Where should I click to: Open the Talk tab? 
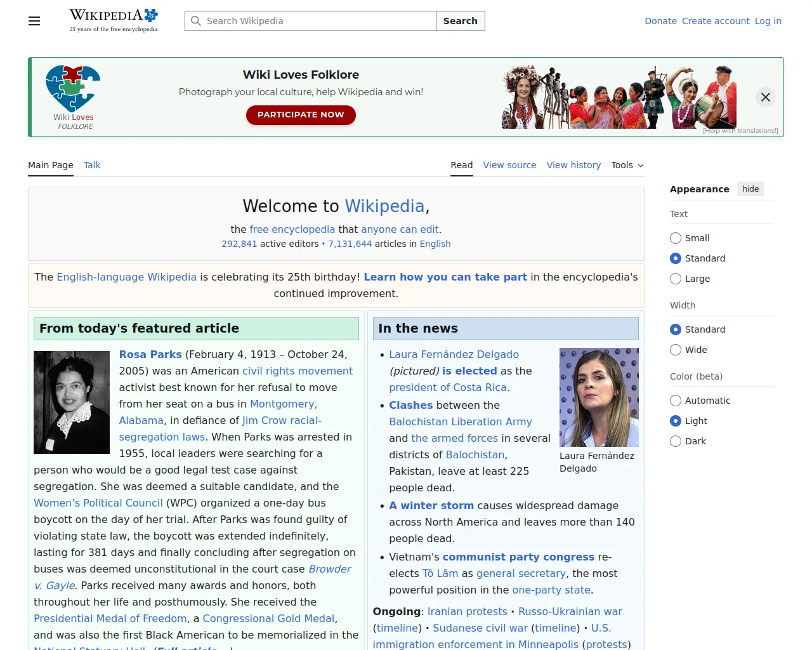(x=92, y=165)
